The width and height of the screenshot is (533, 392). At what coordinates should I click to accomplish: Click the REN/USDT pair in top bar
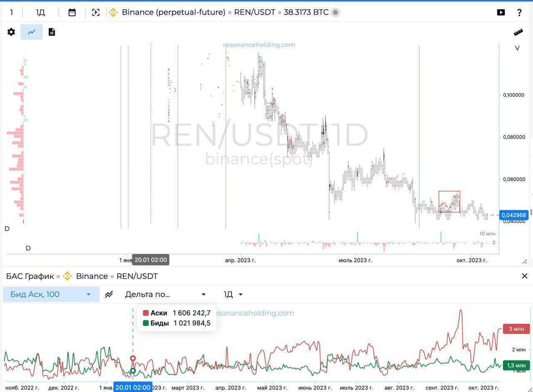255,12
